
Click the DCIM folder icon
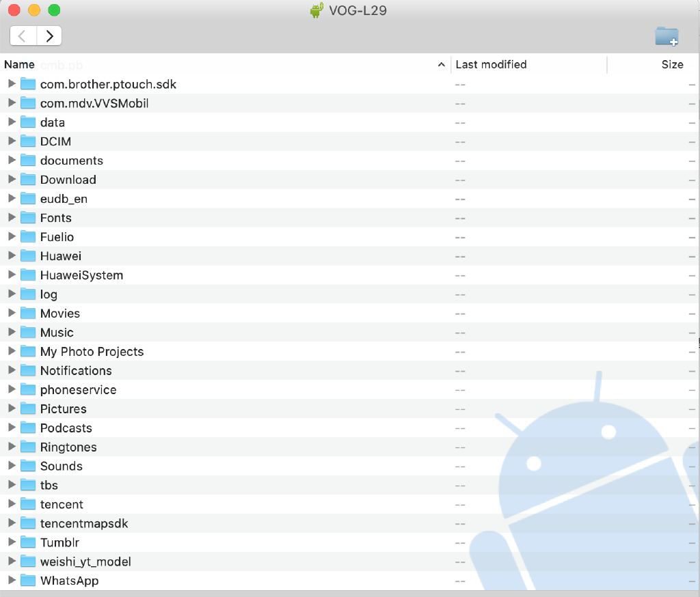[28, 141]
